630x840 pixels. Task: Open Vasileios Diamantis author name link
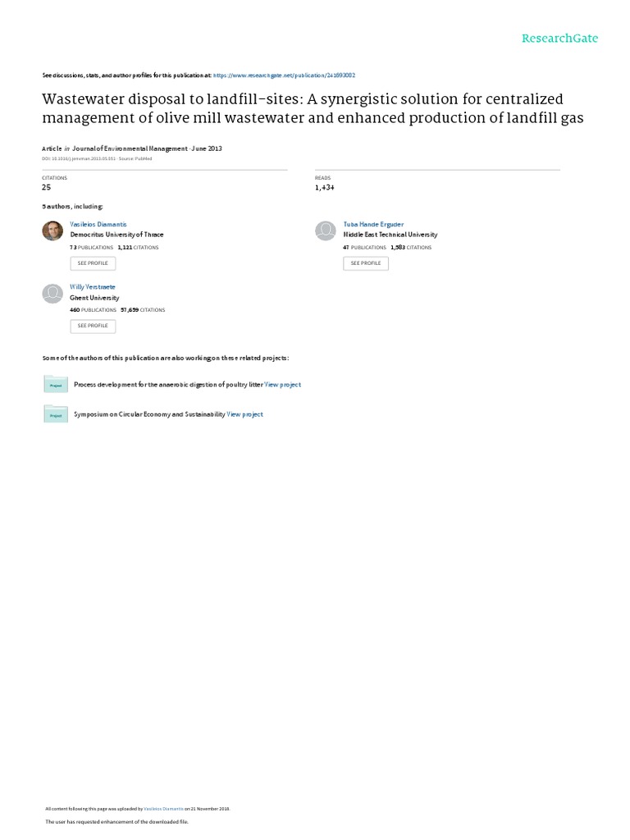click(x=94, y=224)
